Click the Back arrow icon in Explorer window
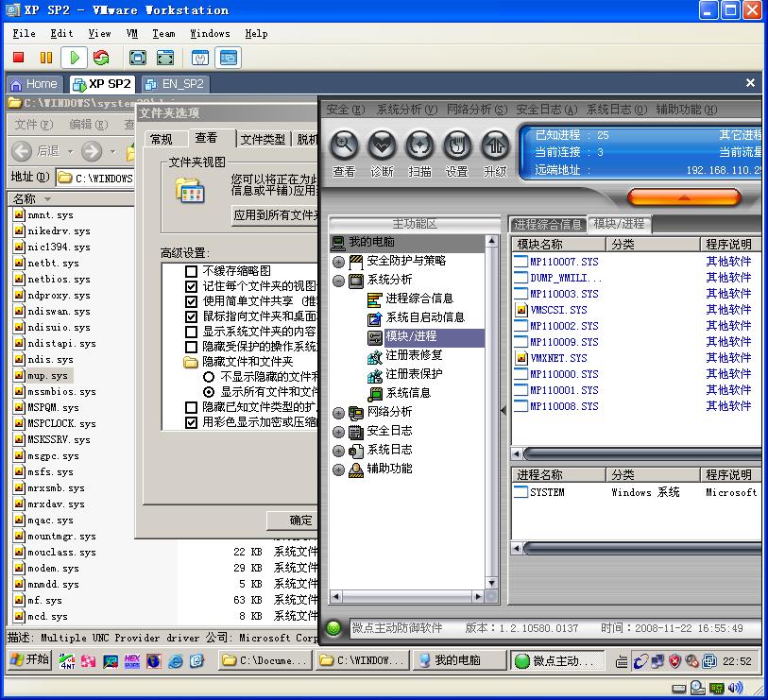This screenshot has width=768, height=700. point(22,151)
